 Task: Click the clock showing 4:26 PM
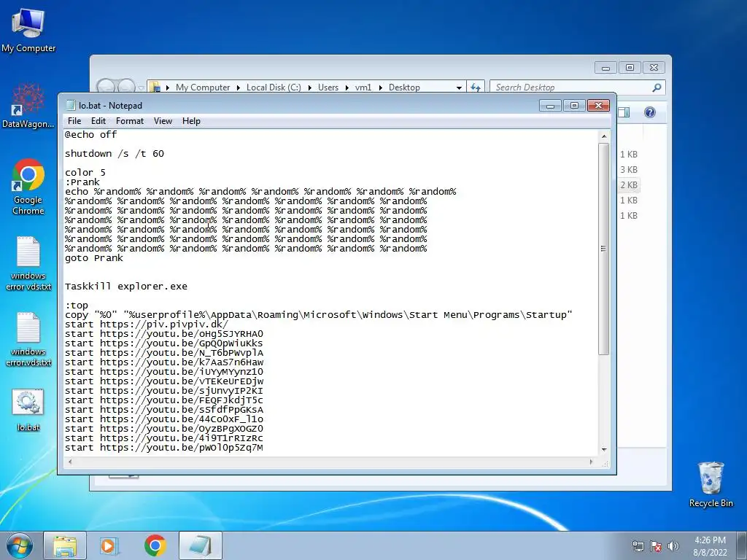(710, 540)
